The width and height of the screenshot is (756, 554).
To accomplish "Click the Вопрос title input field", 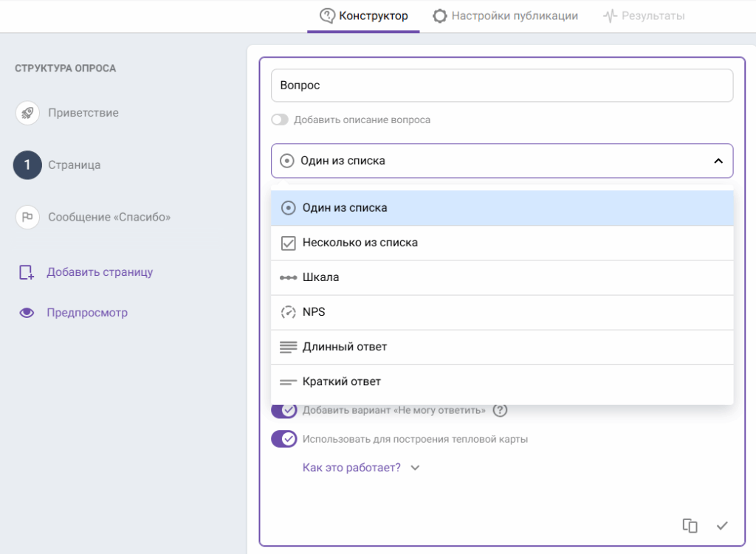I will point(501,86).
